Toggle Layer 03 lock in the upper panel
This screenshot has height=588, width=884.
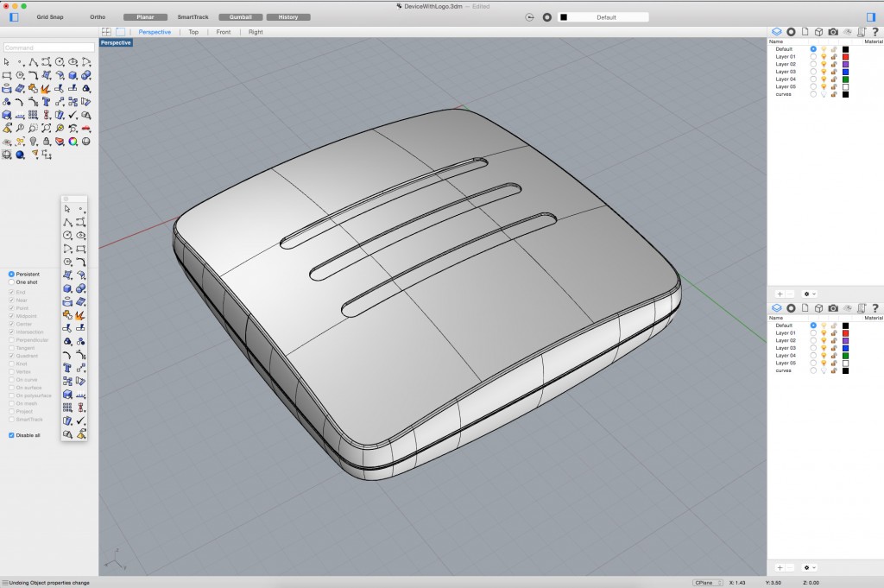834,72
